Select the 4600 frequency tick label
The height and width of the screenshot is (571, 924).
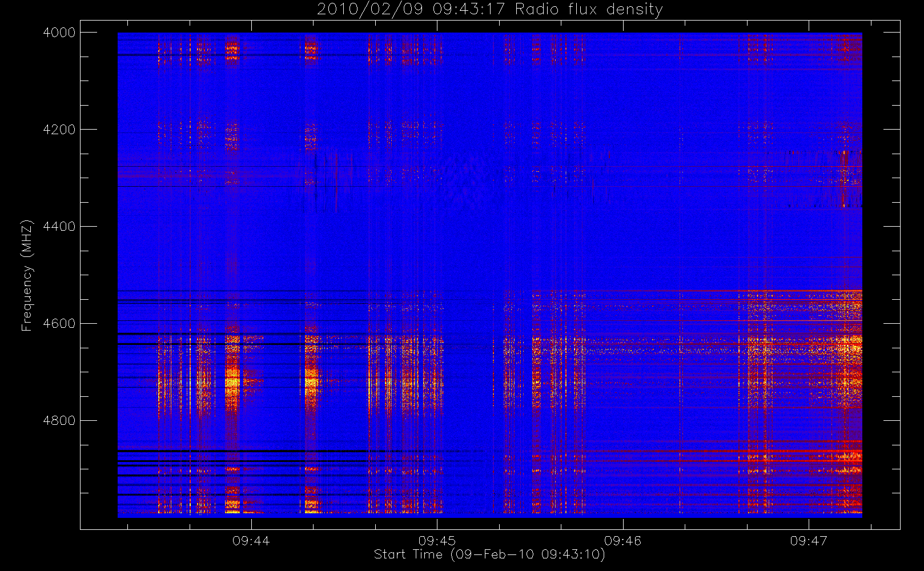(x=59, y=324)
